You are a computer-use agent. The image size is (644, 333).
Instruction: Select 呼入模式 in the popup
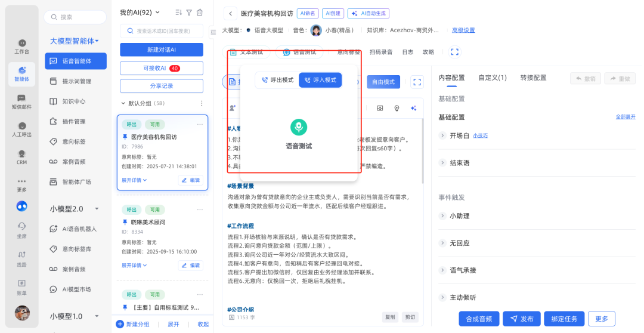pyautogui.click(x=320, y=80)
